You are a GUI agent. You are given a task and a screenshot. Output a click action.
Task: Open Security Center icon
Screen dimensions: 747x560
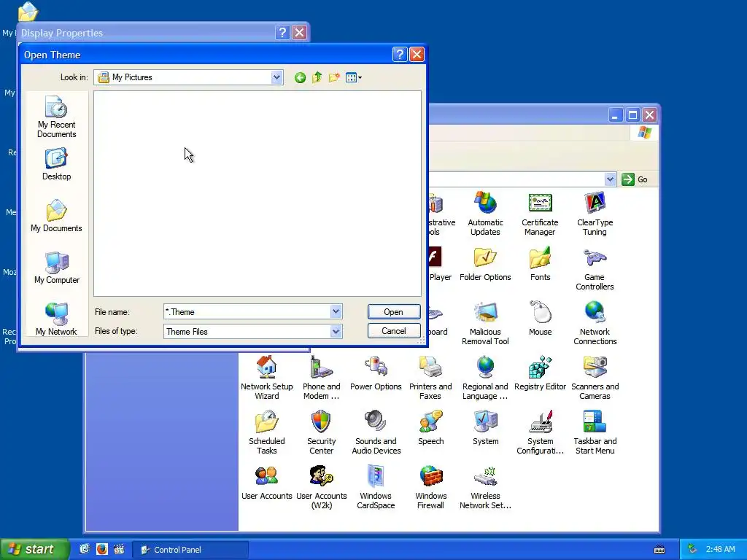pos(321,433)
